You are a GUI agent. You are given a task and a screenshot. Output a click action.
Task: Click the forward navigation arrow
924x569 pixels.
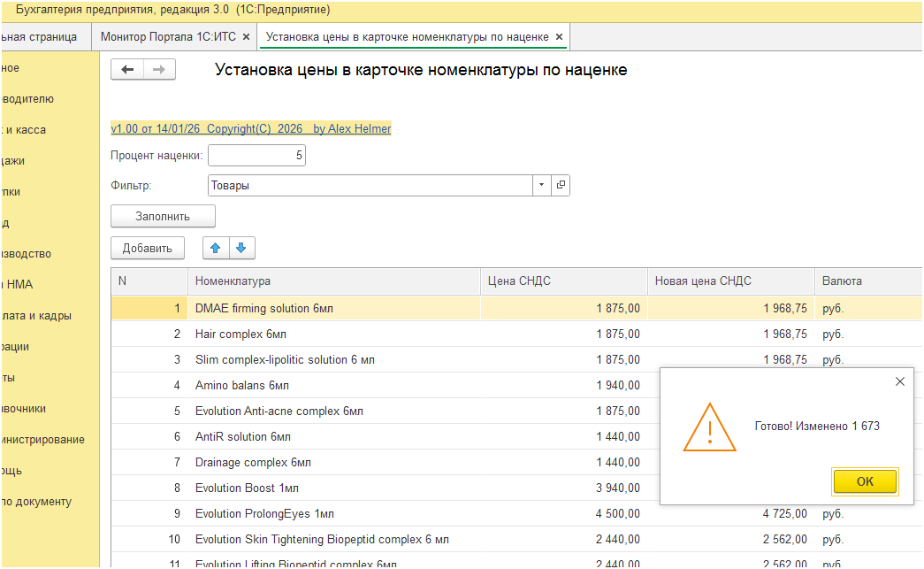coord(159,70)
